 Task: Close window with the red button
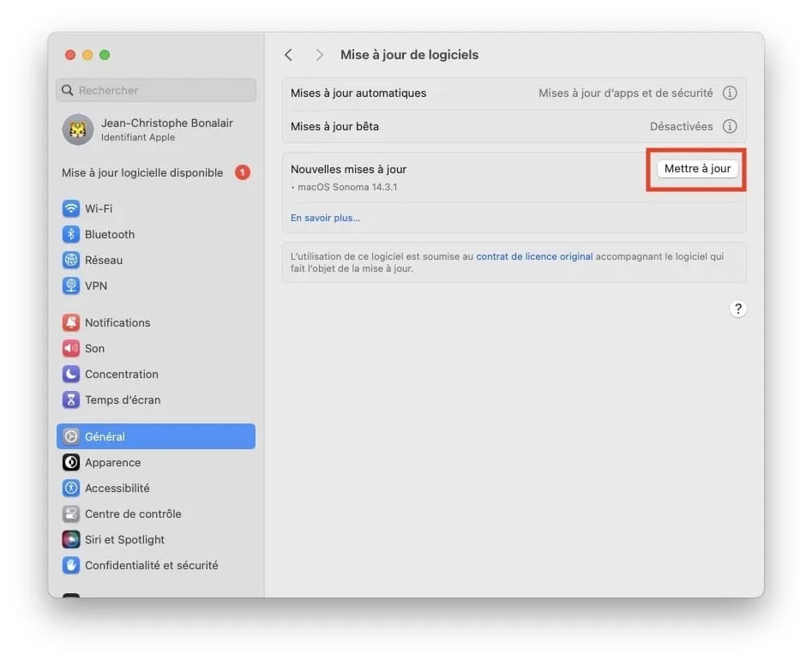click(x=70, y=55)
